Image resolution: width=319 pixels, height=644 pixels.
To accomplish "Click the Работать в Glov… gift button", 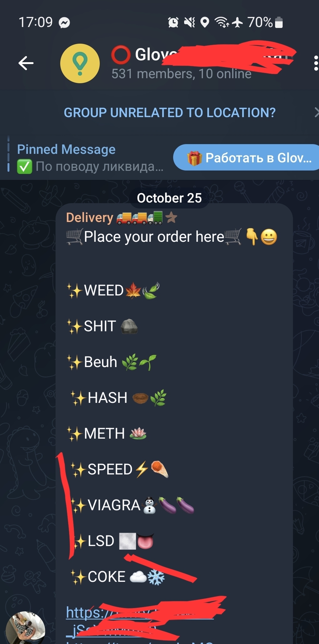I will click(246, 157).
